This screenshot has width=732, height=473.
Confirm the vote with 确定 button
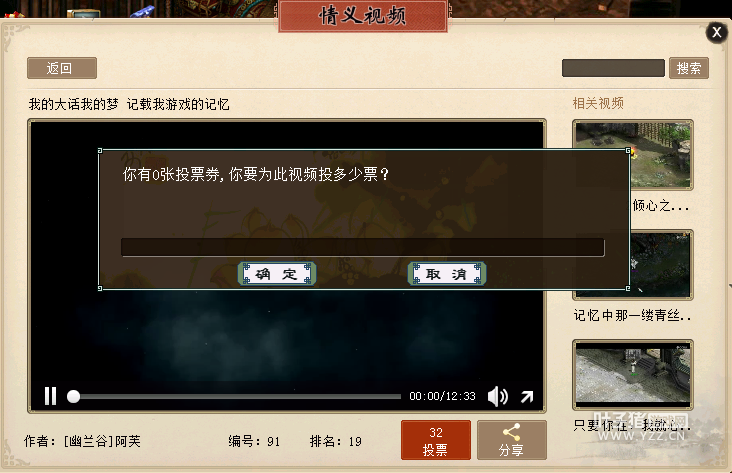tap(277, 274)
